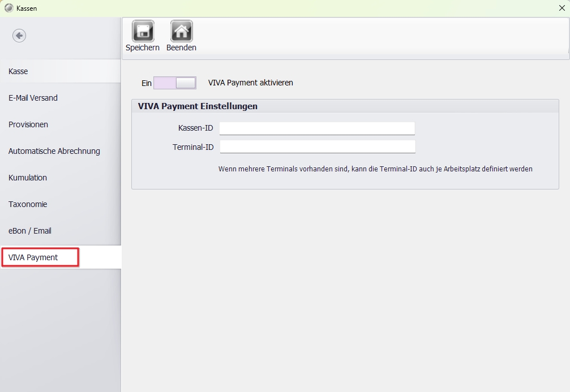Image resolution: width=570 pixels, height=392 pixels.
Task: Click the Speichern text label
Action: coord(143,48)
